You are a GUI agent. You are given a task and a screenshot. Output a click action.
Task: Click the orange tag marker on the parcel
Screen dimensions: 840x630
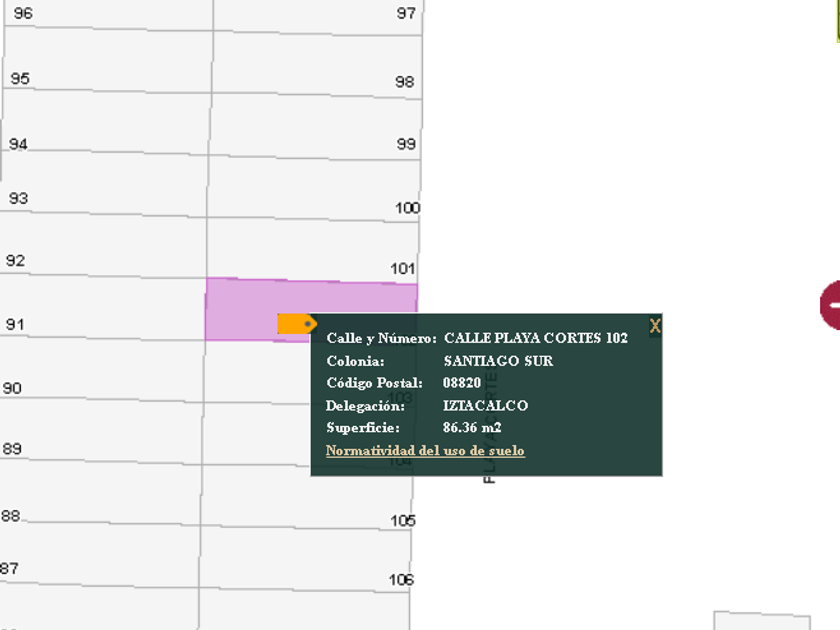tap(297, 324)
